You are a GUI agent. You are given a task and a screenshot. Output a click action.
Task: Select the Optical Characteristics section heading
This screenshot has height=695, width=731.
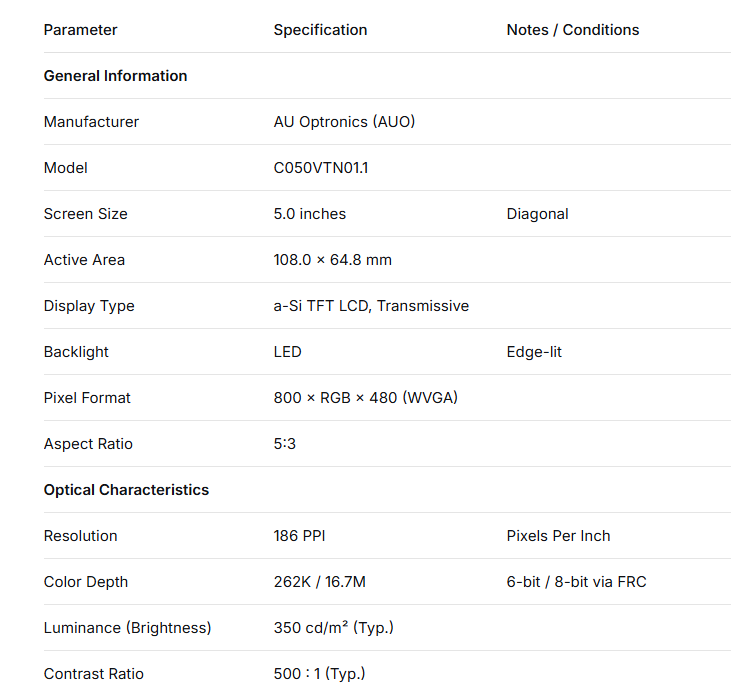[x=126, y=490]
